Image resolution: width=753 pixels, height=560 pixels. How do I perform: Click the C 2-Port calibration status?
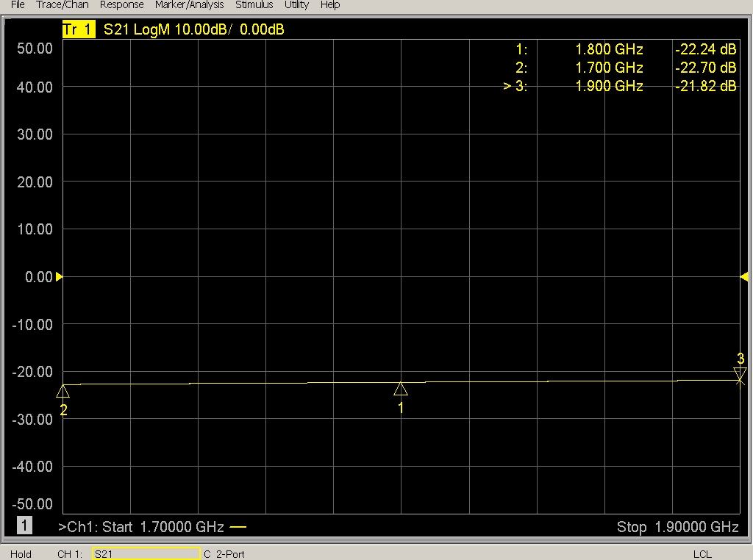point(224,554)
